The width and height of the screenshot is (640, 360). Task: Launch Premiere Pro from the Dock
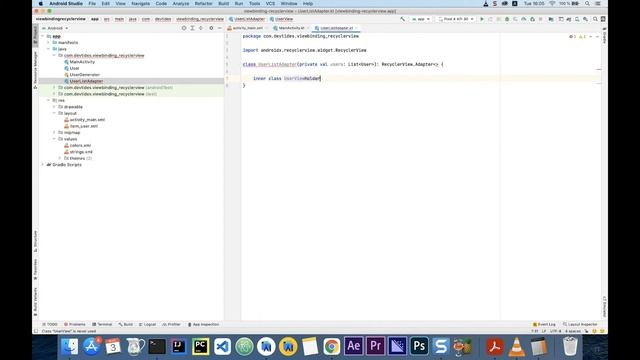pos(376,347)
